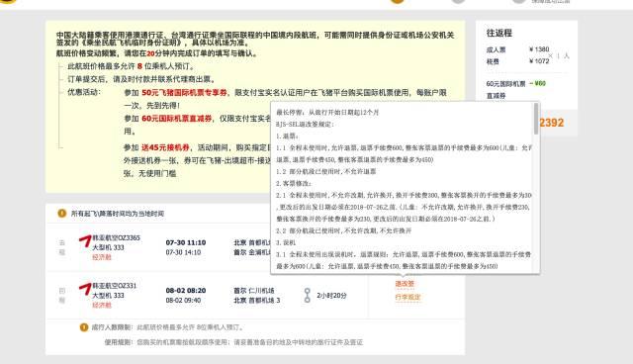The image size is (633, 364).
Task: Click 1.2 部分航段已使用时,不允许退票 in the rules popup
Action: click(326, 171)
